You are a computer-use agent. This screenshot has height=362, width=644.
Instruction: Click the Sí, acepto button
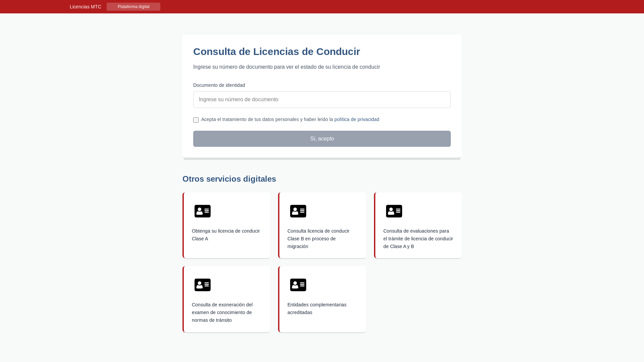pos(322,139)
